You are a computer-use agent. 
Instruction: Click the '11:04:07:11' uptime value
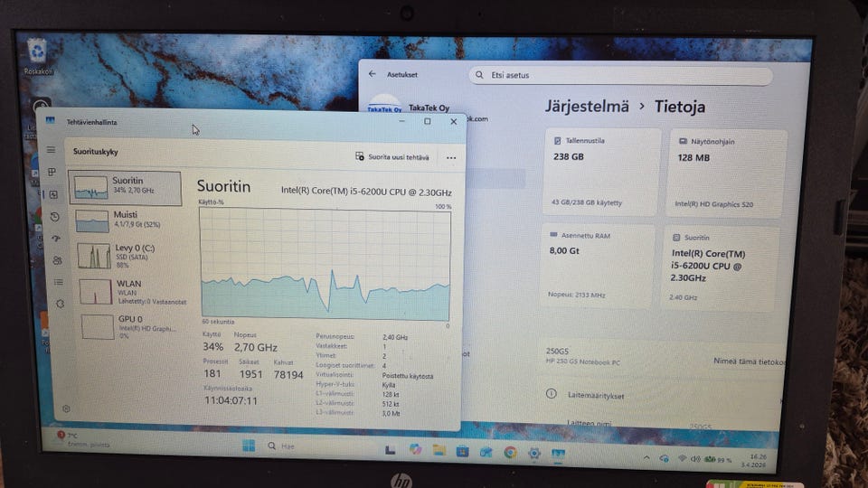(x=231, y=400)
